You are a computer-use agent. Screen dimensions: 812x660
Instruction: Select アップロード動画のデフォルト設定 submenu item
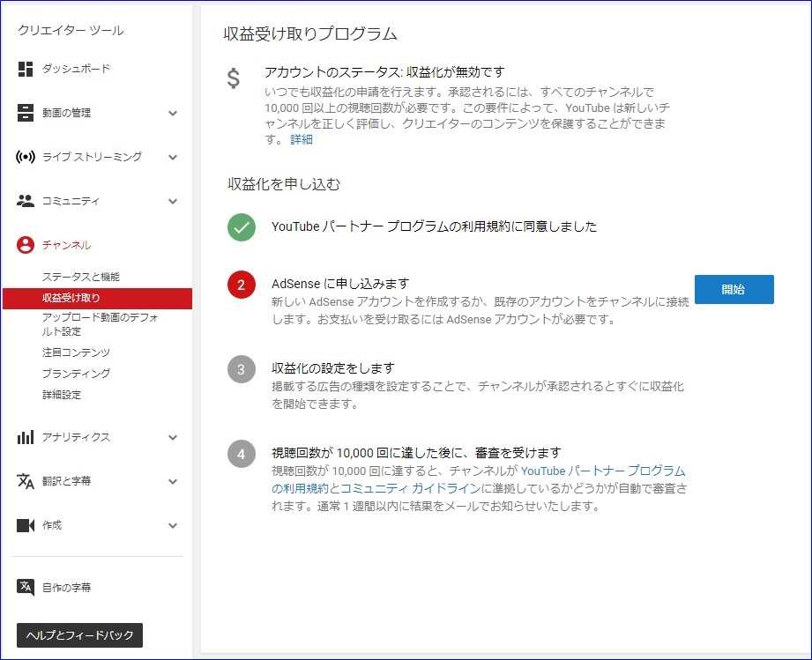click(x=100, y=324)
